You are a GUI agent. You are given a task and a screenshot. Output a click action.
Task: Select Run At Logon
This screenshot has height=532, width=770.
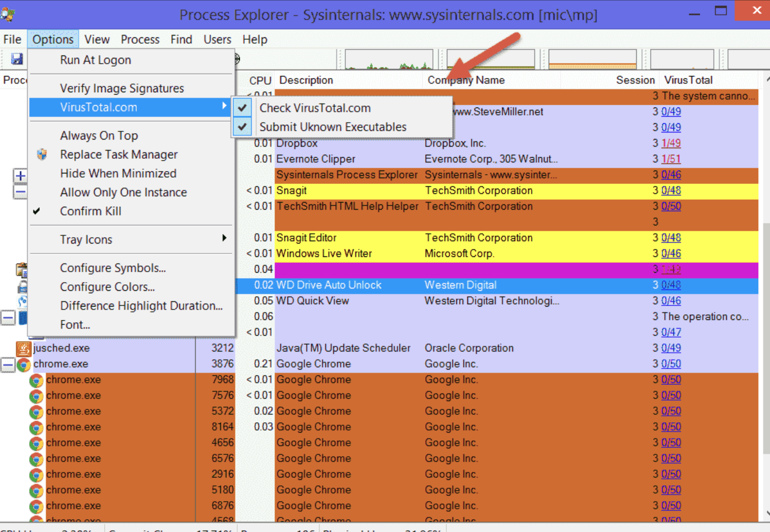coord(131,60)
